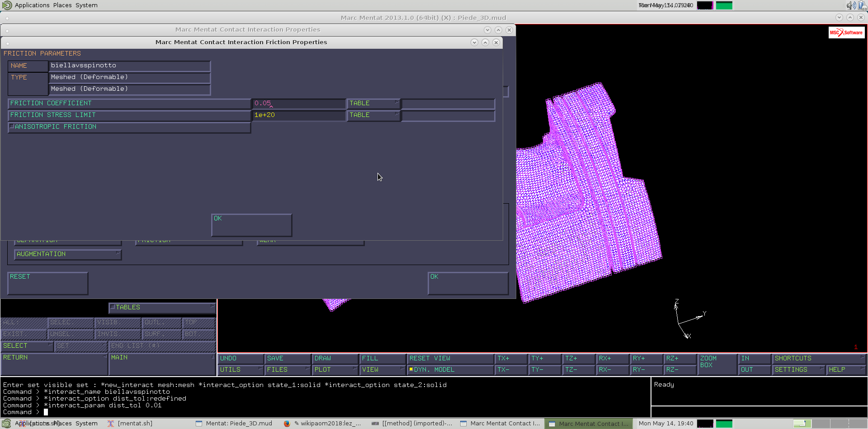Click the TY- translate button

click(545, 370)
